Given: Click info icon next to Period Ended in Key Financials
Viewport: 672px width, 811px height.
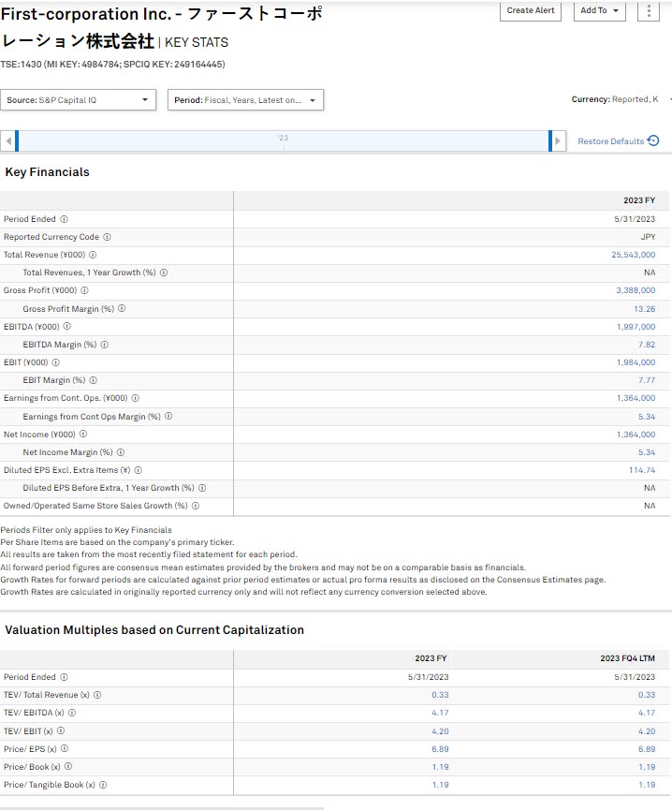Looking at the screenshot, I should pyautogui.click(x=64, y=219).
